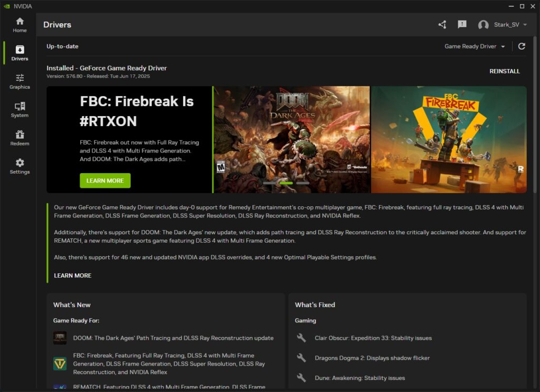Go to Home in sidebar
The width and height of the screenshot is (540, 392).
20,25
